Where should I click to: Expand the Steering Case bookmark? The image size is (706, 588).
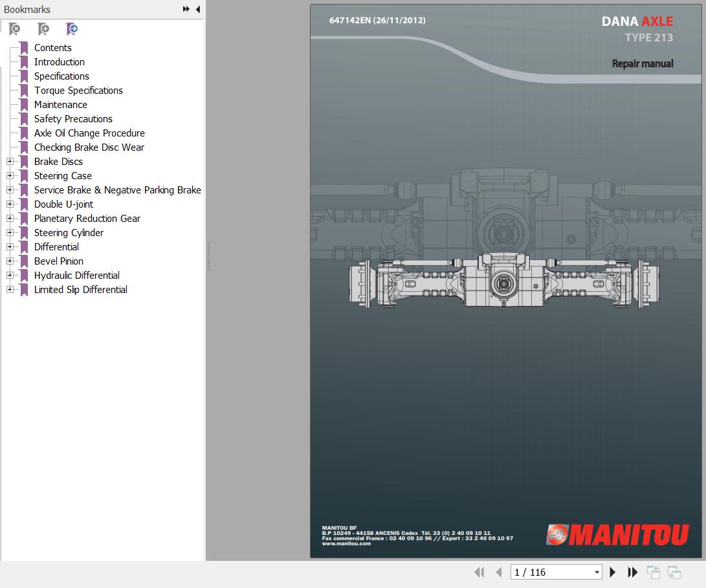pyautogui.click(x=10, y=175)
